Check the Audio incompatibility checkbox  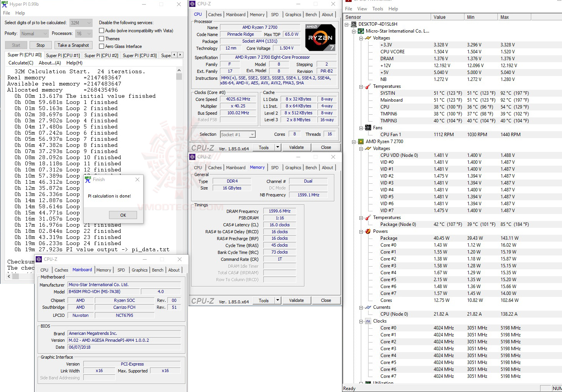[101, 30]
